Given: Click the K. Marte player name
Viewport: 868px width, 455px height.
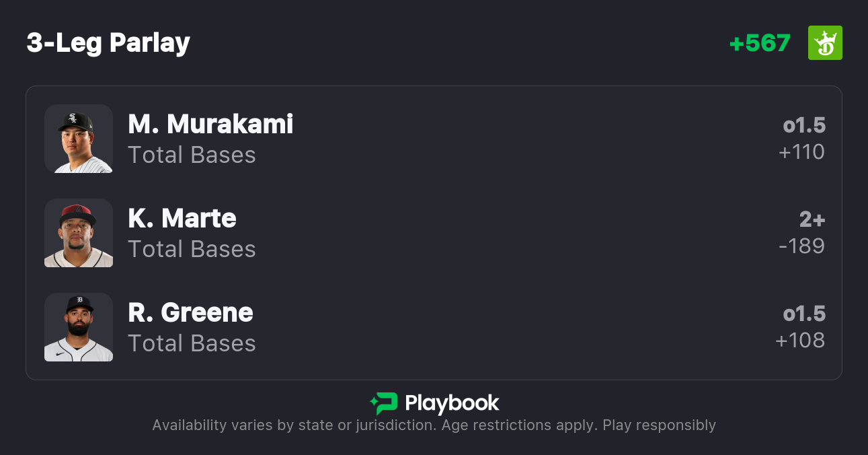Looking at the screenshot, I should [182, 219].
